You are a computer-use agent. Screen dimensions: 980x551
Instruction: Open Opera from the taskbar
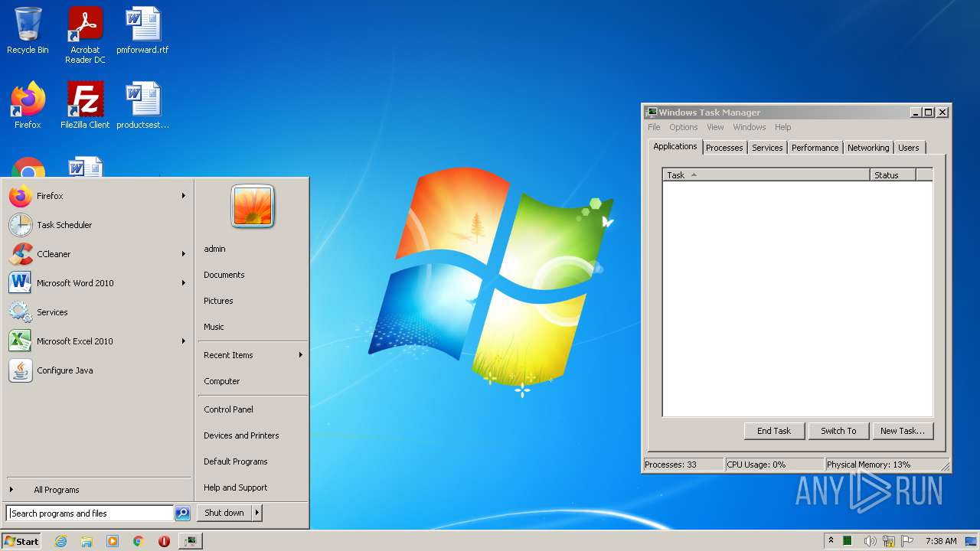[x=164, y=541]
